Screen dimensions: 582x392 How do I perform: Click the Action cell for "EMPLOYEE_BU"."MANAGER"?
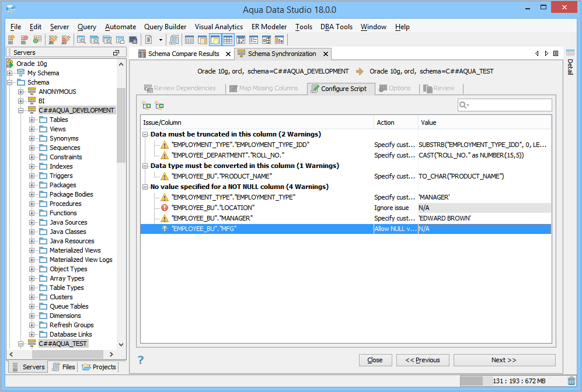pos(395,218)
